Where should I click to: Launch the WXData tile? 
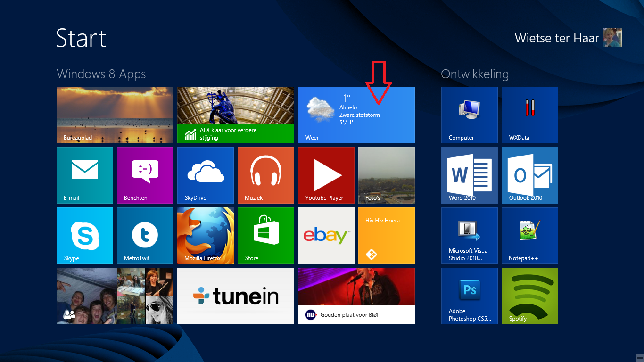coord(530,115)
